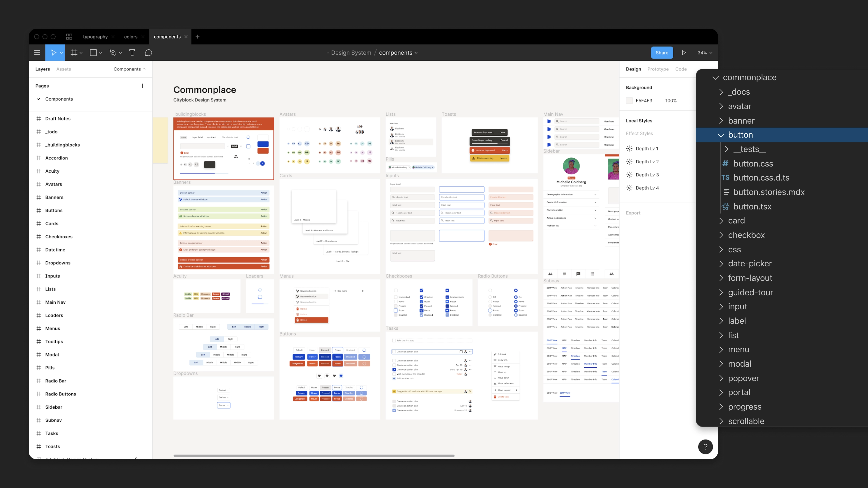Click the Share button
This screenshot has width=868, height=488.
point(661,52)
